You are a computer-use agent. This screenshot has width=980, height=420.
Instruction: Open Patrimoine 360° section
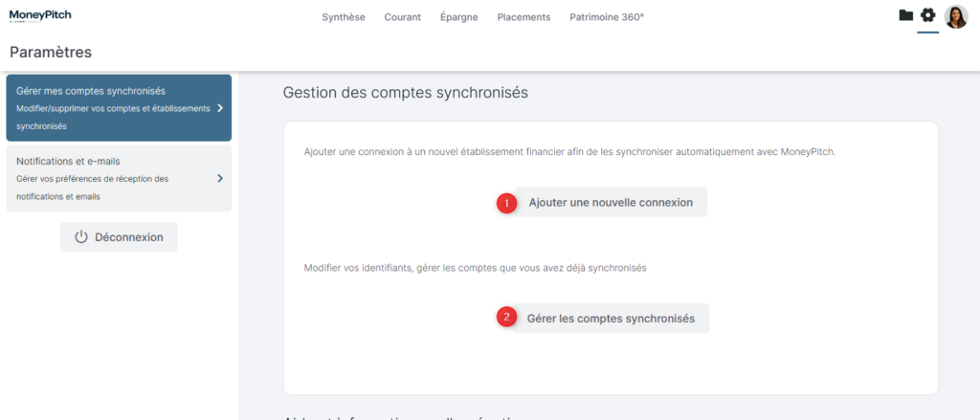(x=607, y=17)
